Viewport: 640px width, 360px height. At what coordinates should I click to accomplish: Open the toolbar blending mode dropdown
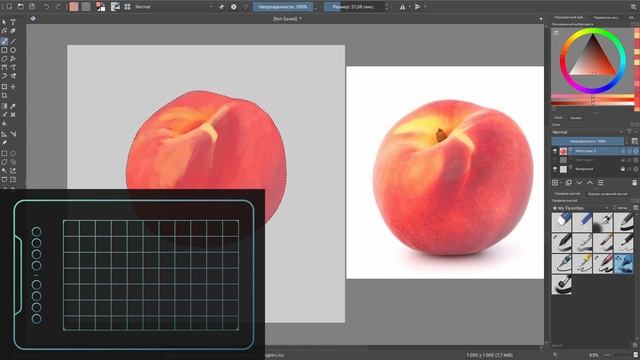174,7
